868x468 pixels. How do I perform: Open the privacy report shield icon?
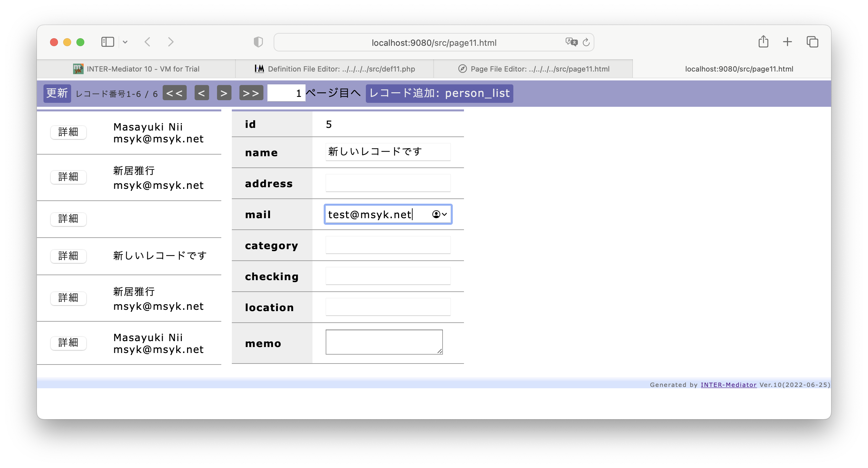258,42
